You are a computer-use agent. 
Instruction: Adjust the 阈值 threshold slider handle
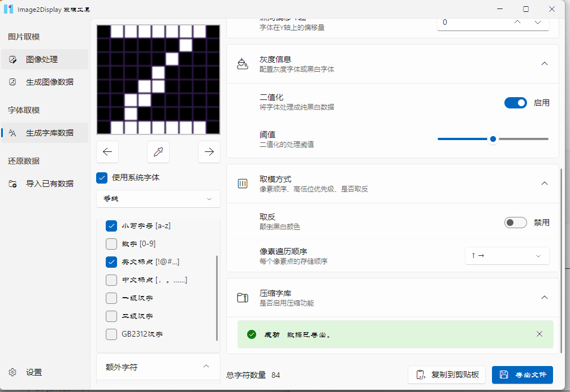[x=493, y=138]
